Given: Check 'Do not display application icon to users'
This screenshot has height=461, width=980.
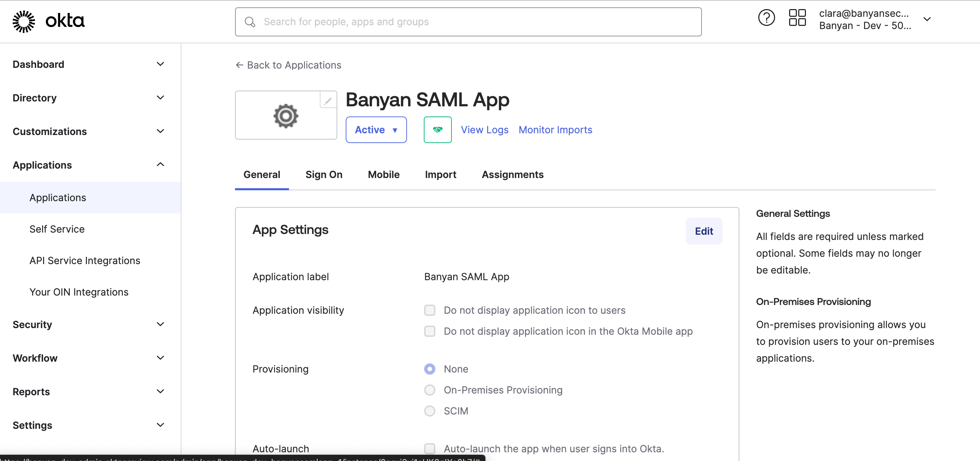Looking at the screenshot, I should pyautogui.click(x=429, y=310).
